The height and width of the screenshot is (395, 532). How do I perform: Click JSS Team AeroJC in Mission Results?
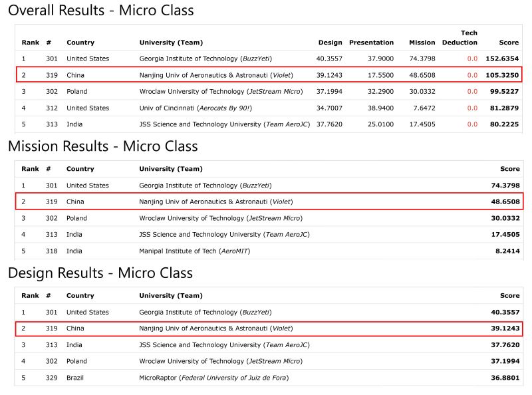[224, 234]
